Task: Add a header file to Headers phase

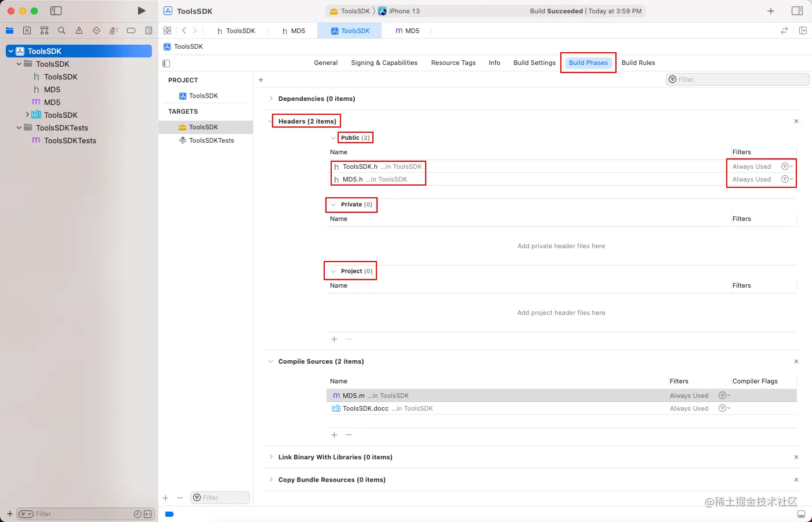Action: (x=334, y=339)
